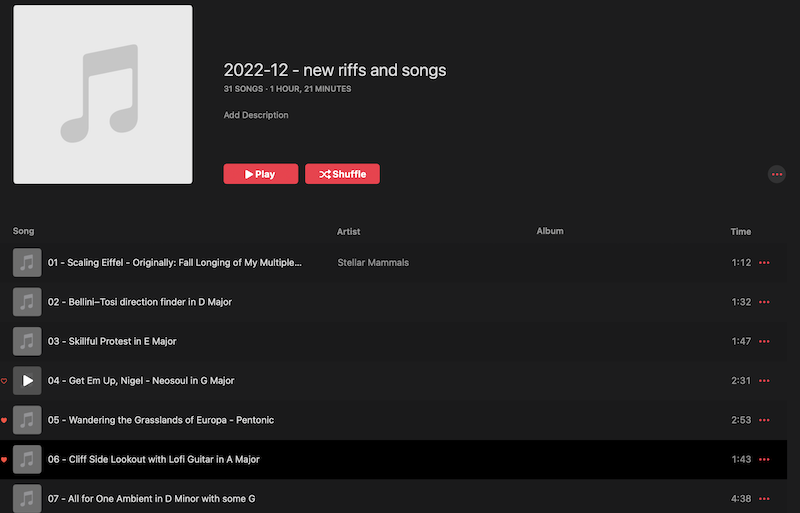Sort by the Artist column header

click(x=348, y=232)
